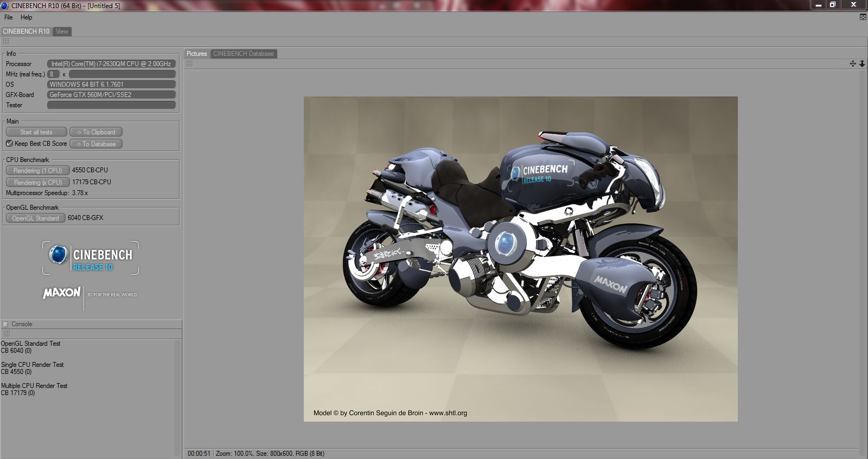Open the File menu

pyautogui.click(x=9, y=17)
